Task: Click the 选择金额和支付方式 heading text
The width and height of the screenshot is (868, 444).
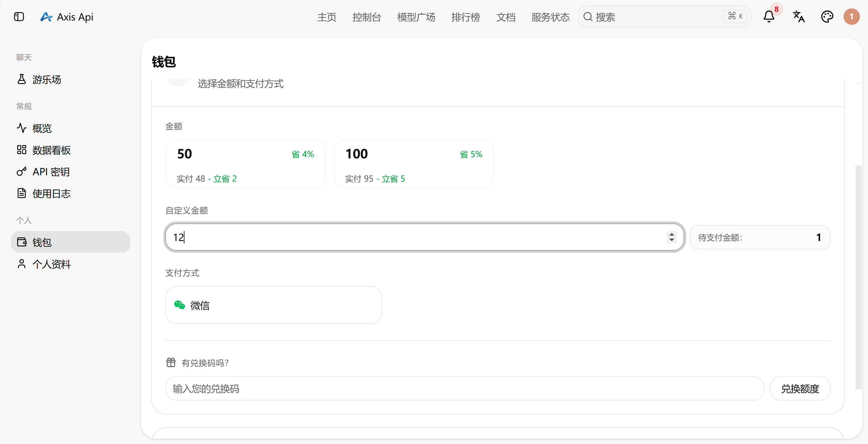Action: coord(241,84)
